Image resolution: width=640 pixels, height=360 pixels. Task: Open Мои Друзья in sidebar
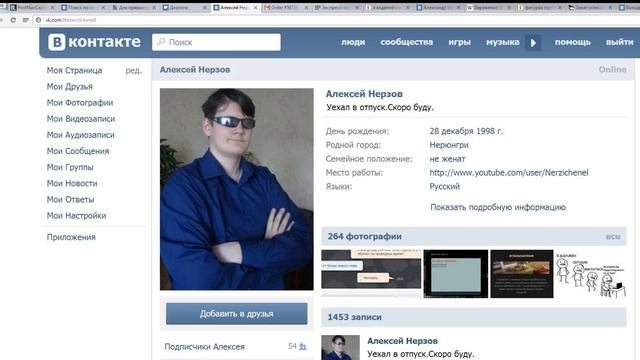69,87
